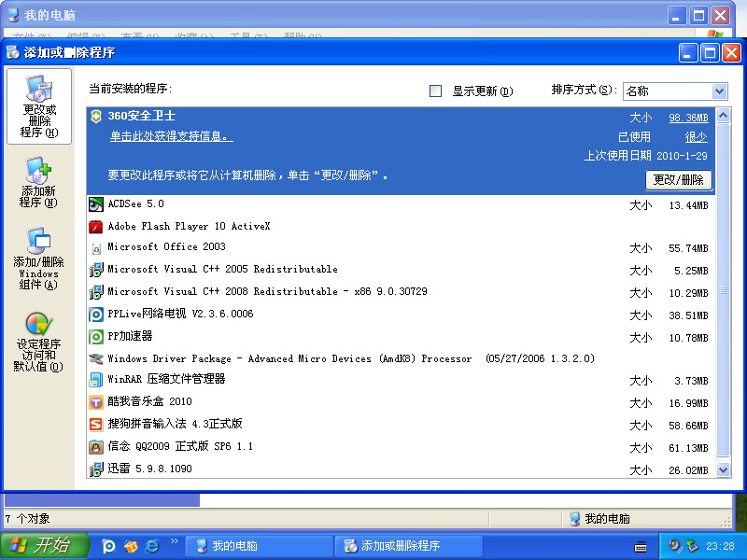Screen dimensions: 747x560
Task: Select Microsoft Visual C++ 2005 Redistributable
Action: 401,270
